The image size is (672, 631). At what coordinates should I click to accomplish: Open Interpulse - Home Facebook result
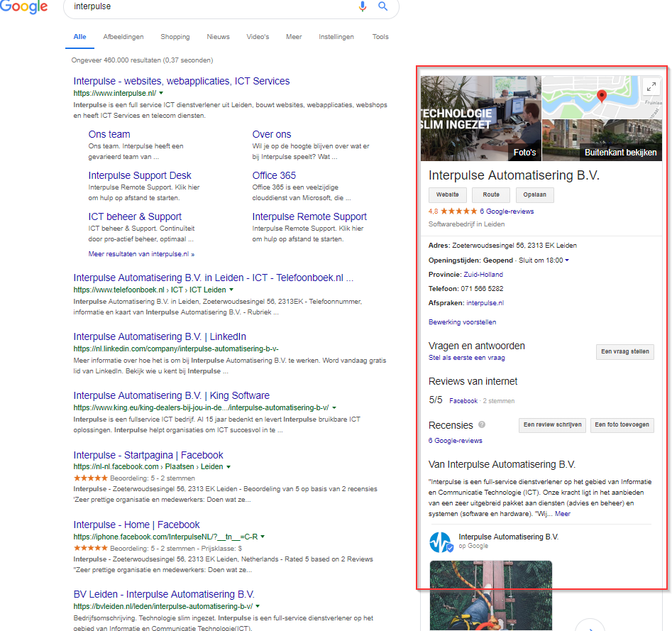137,525
